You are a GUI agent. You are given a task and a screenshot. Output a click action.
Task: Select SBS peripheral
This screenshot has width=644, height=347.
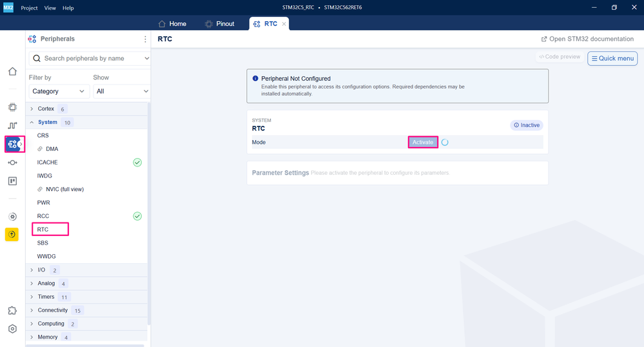point(43,243)
